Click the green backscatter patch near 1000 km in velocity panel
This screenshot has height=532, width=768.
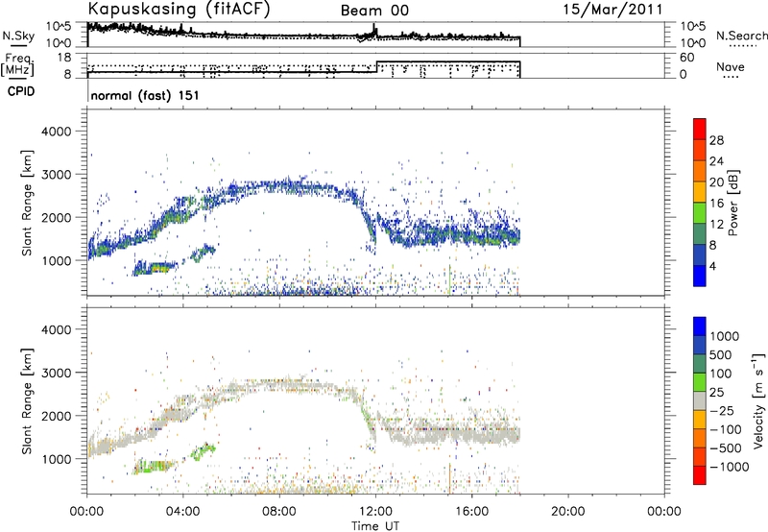tap(204, 451)
